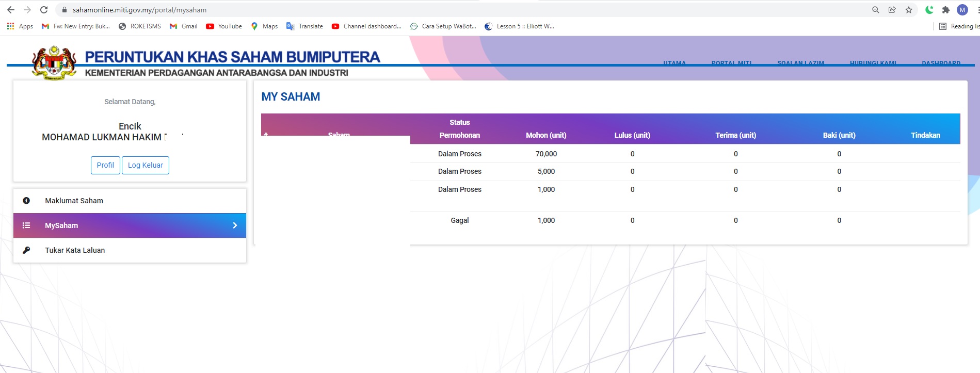The image size is (980, 373).
Task: Bookmark this page with the star icon
Action: (x=909, y=10)
